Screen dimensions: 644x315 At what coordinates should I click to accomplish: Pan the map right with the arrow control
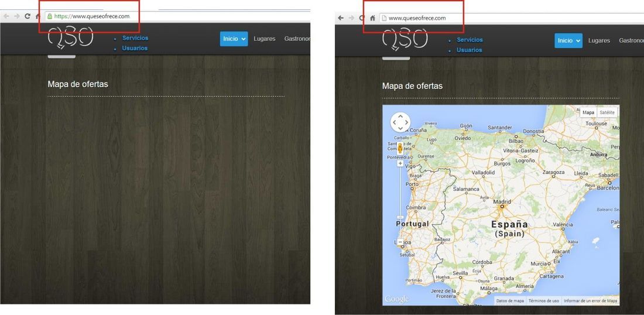click(407, 122)
